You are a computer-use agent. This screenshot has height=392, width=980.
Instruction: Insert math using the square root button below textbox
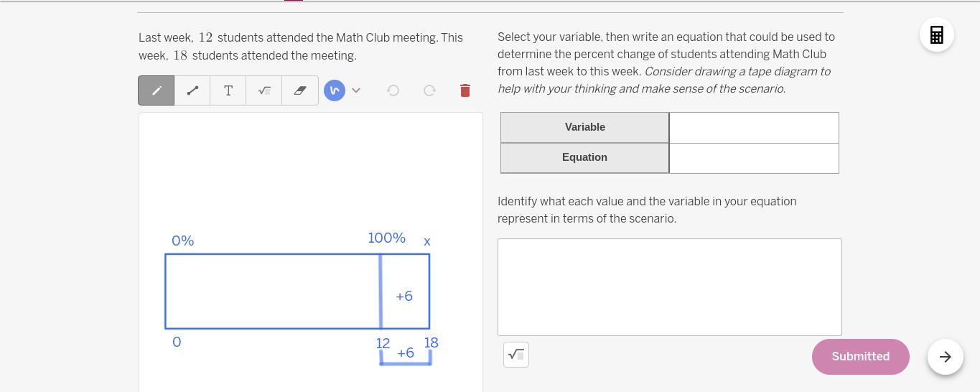tap(516, 355)
